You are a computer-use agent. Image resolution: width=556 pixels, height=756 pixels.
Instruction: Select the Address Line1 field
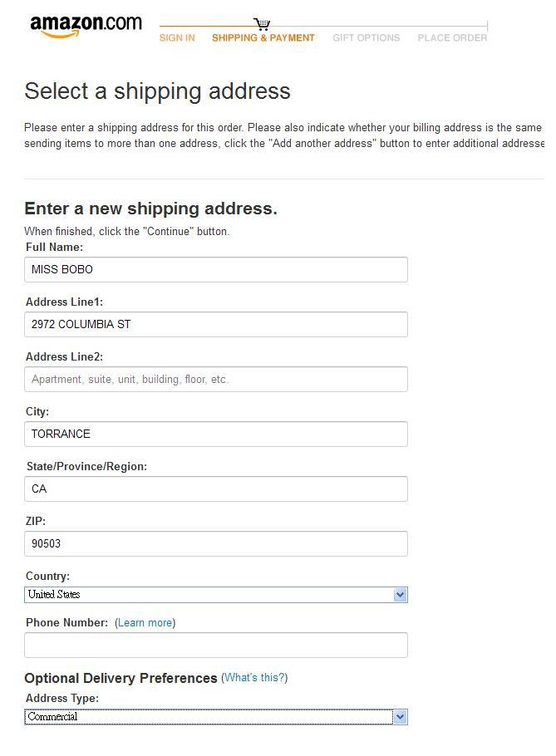click(x=216, y=324)
